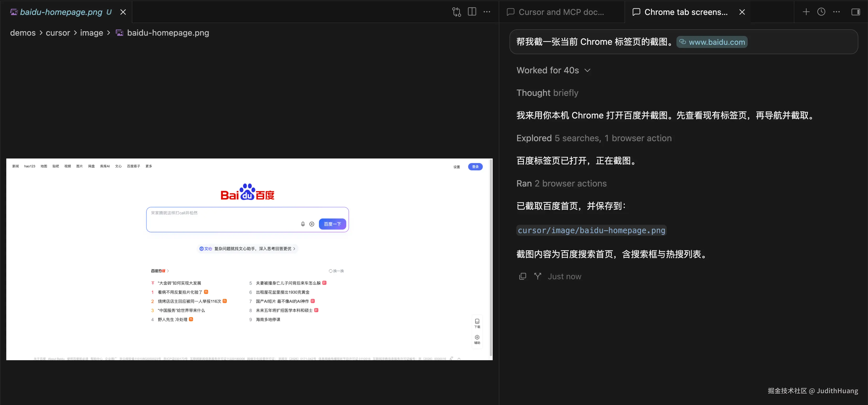Screen dimensions: 868x405
Task: Open cursor/image/baidu-homepage.png file path
Action: [x=591, y=230]
